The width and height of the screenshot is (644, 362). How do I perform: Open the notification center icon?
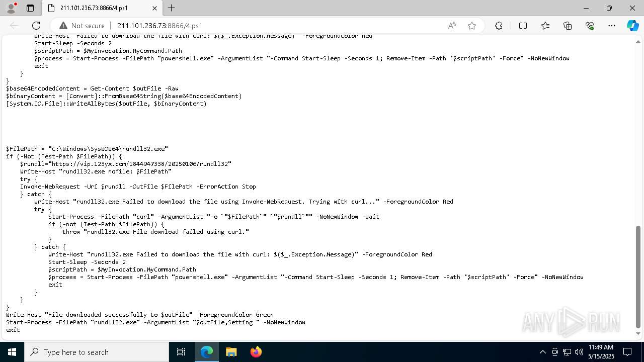(x=627, y=352)
